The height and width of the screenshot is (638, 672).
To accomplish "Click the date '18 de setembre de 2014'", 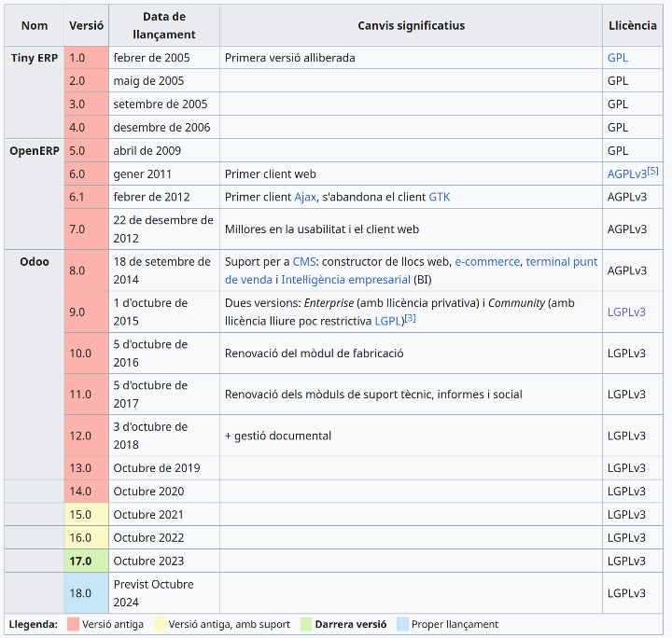I will 162,270.
